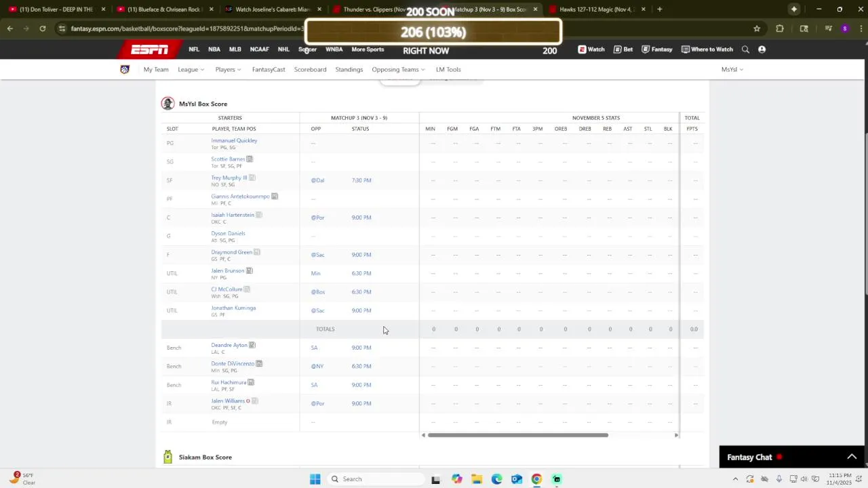Open Immanuel Quickley player link
The height and width of the screenshot is (488, 868).
click(234, 140)
